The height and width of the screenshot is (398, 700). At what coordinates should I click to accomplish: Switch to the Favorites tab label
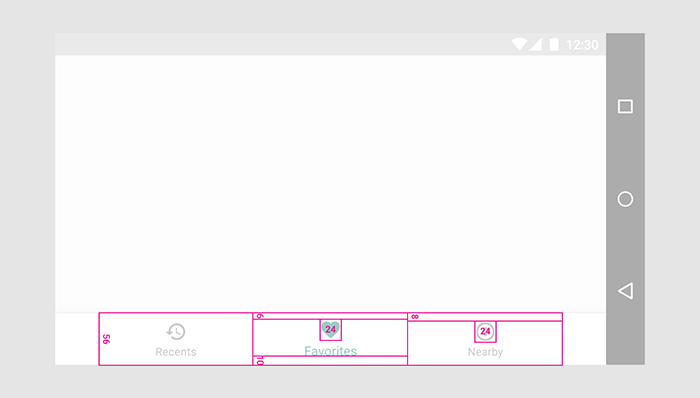click(330, 351)
